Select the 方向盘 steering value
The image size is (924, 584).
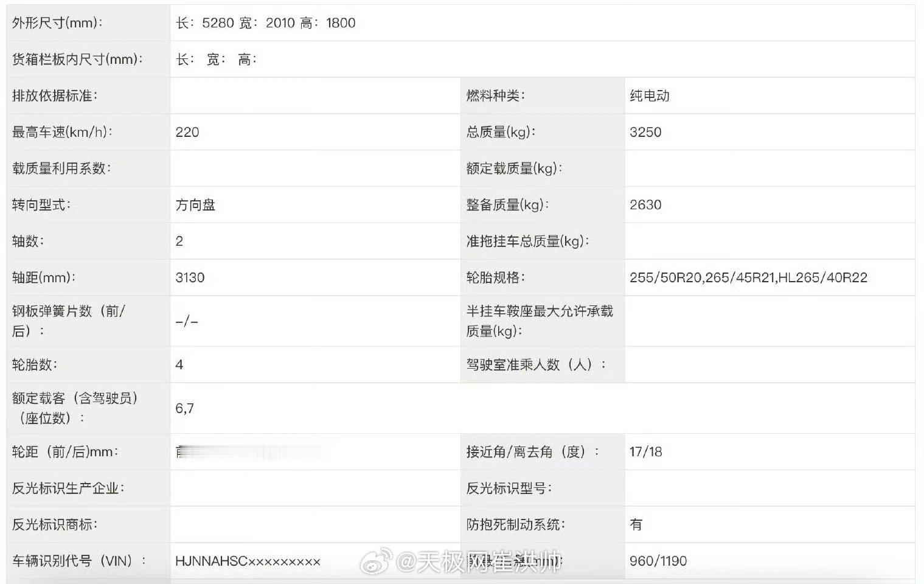pyautogui.click(x=195, y=205)
